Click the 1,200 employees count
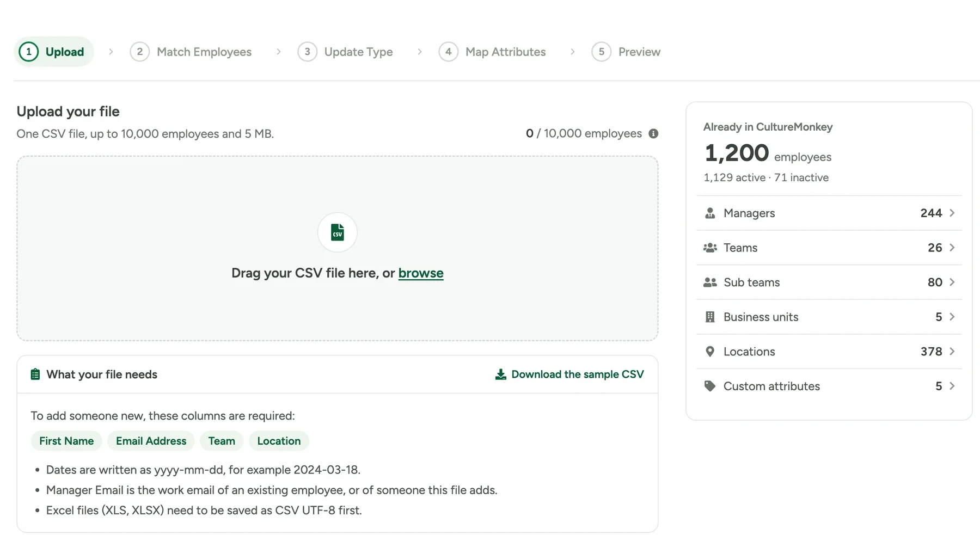This screenshot has width=980, height=535. point(768,153)
